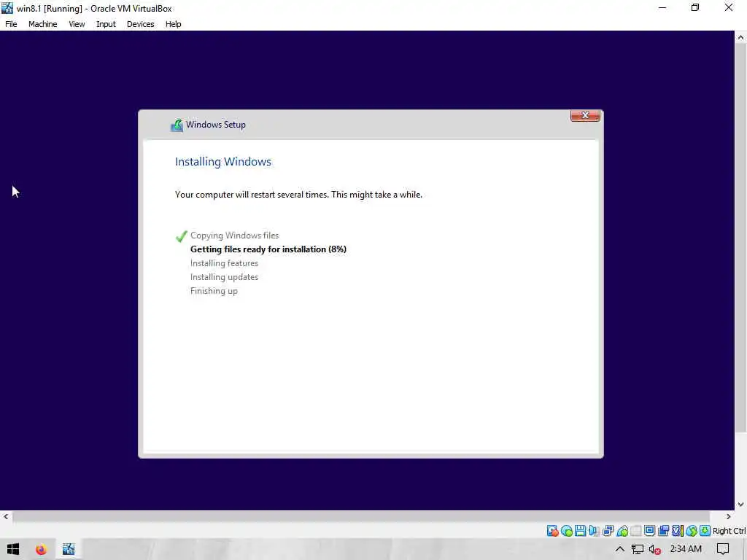Click the 'Finishing up' step text
The image size is (747, 560).
tap(214, 291)
